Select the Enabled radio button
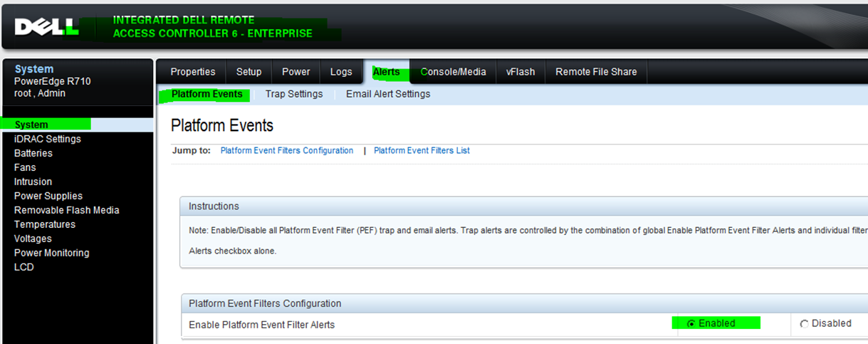The width and height of the screenshot is (868, 344). pos(691,324)
